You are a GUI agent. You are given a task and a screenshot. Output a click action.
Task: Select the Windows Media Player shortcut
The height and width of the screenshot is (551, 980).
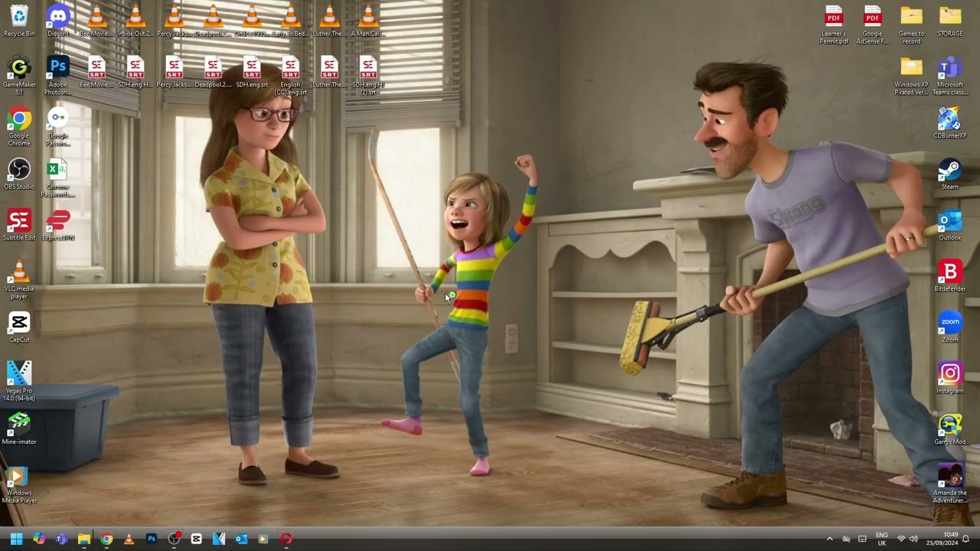[19, 484]
